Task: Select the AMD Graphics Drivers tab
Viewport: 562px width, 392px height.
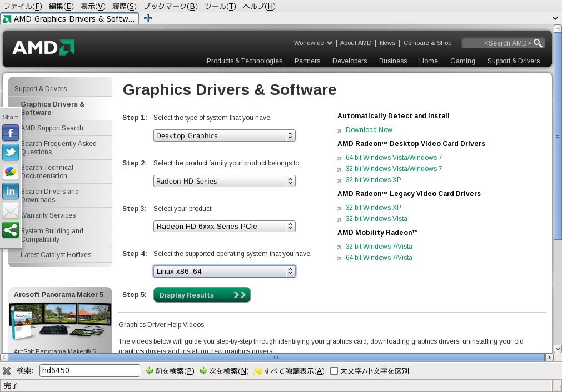Action: coord(69,19)
